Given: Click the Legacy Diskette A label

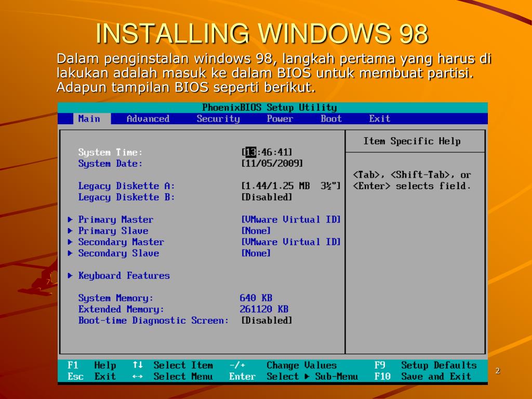Looking at the screenshot, I should click(127, 186).
